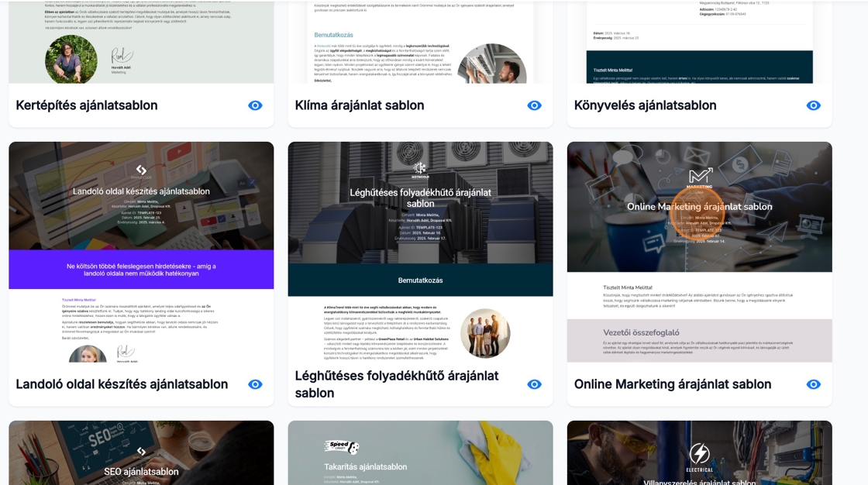Open the Landoló oldal készítés title under its thumbnail
Viewport: 868px width, 485px height.
[122, 384]
